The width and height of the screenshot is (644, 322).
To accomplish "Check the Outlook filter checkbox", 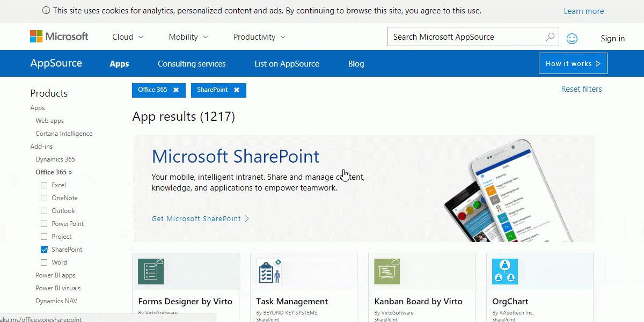I will pos(44,211).
